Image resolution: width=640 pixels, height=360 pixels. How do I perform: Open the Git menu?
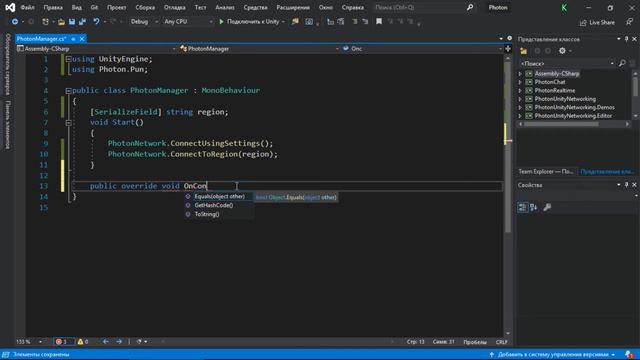(94, 7)
